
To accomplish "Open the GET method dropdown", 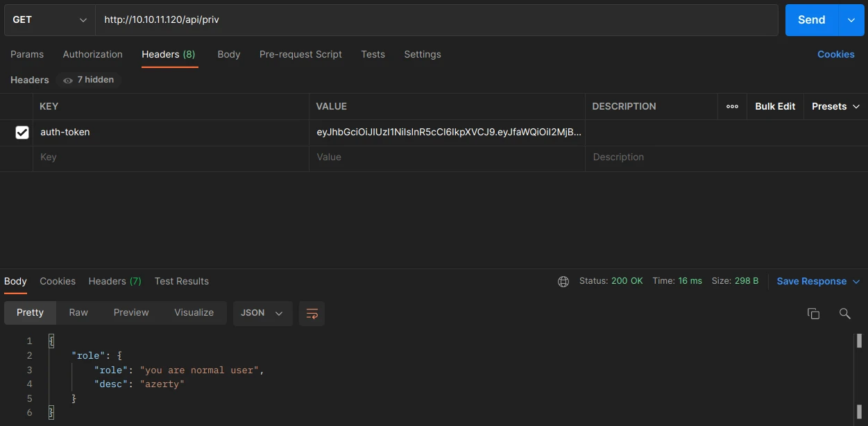I will click(49, 20).
